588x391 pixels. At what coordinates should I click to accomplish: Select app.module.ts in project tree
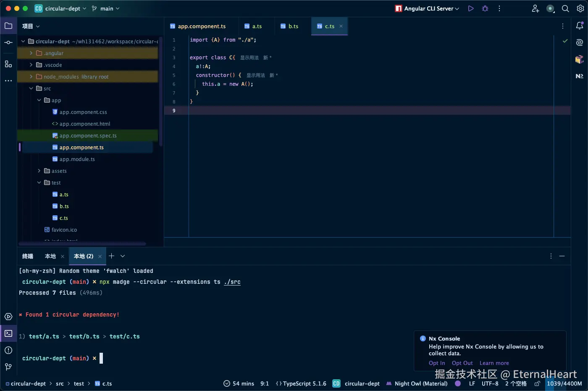pos(77,159)
